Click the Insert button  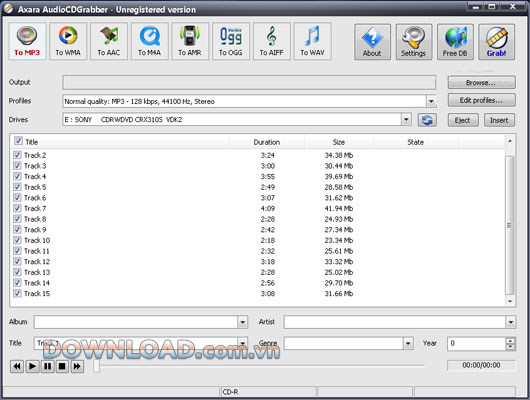point(499,120)
